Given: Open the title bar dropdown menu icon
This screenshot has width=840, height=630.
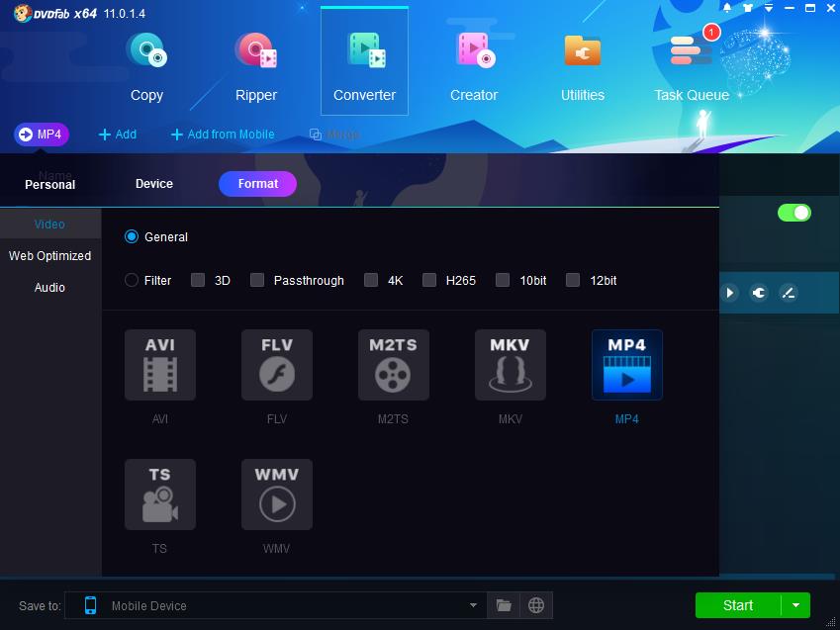Looking at the screenshot, I should pyautogui.click(x=768, y=8).
